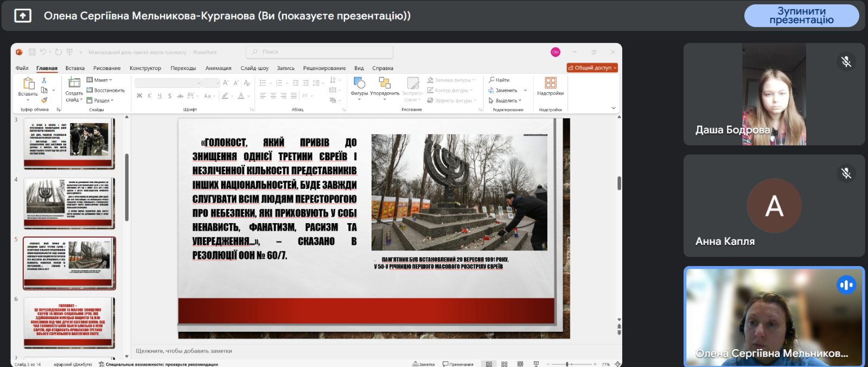Open the Вставка ribbon tab
The height and width of the screenshot is (367, 868).
[75, 68]
